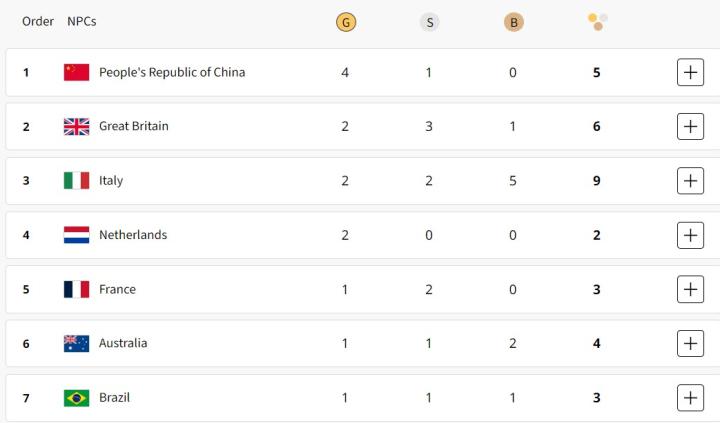
Task: Click the Australia flag icon
Action: pyautogui.click(x=77, y=343)
